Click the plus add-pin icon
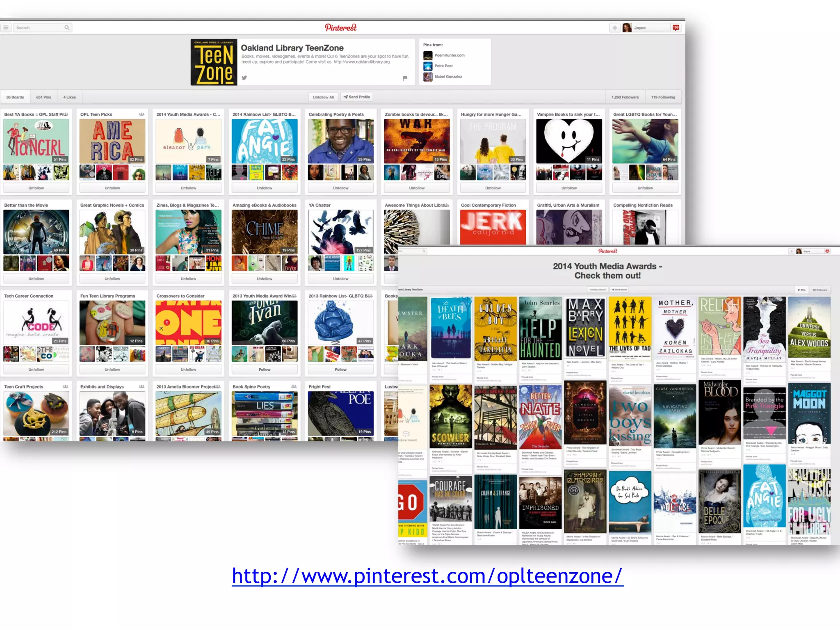840x630 pixels. (x=614, y=28)
